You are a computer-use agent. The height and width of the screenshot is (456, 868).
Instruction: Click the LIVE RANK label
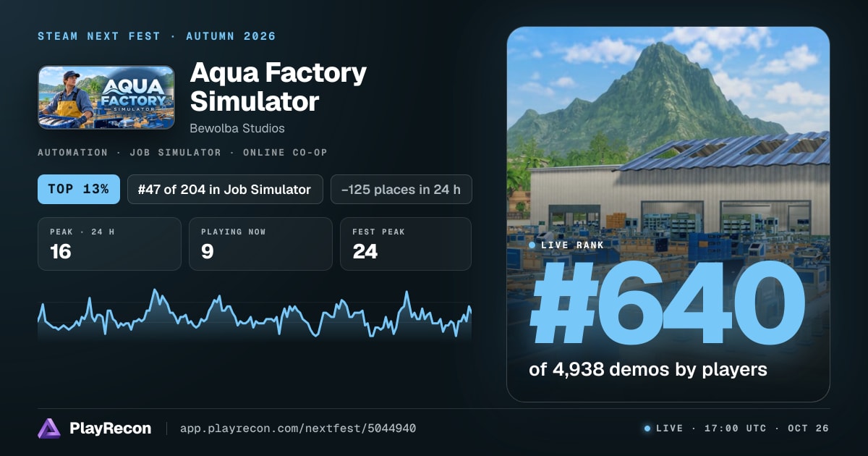point(572,245)
